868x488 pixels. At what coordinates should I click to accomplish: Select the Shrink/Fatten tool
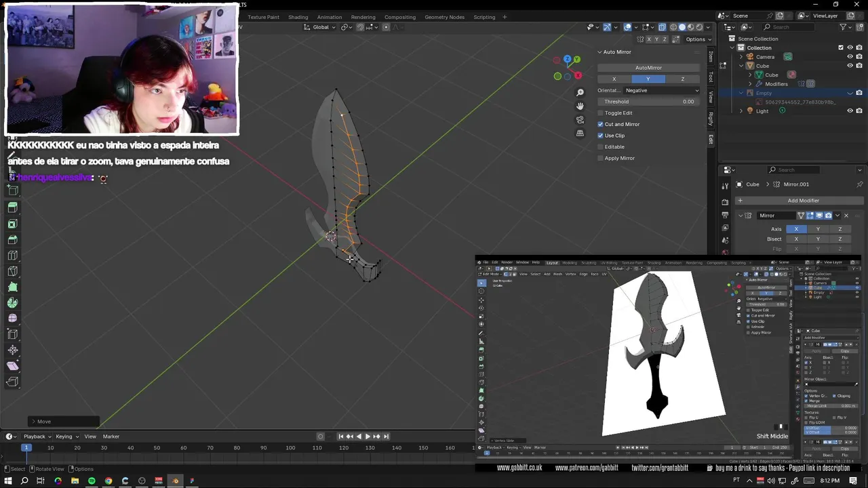click(12, 350)
